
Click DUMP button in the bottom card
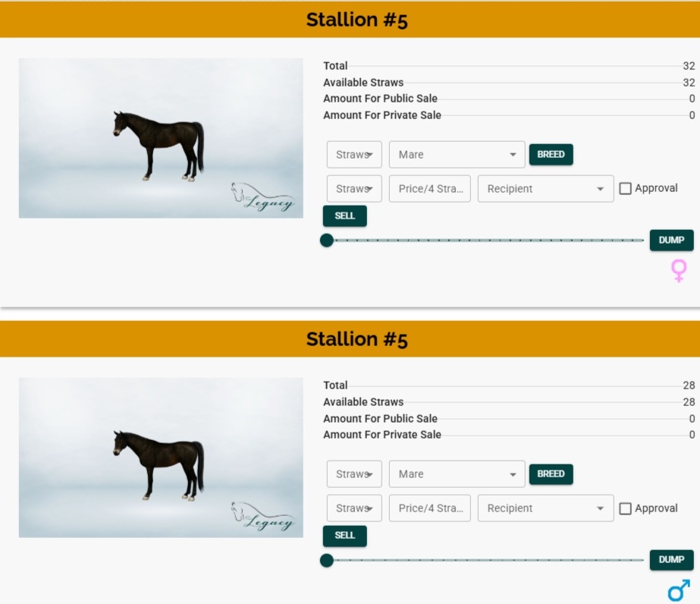671,560
